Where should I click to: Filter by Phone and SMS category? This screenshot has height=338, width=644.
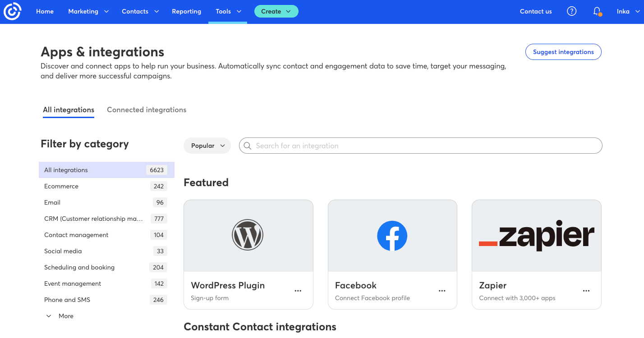106,300
